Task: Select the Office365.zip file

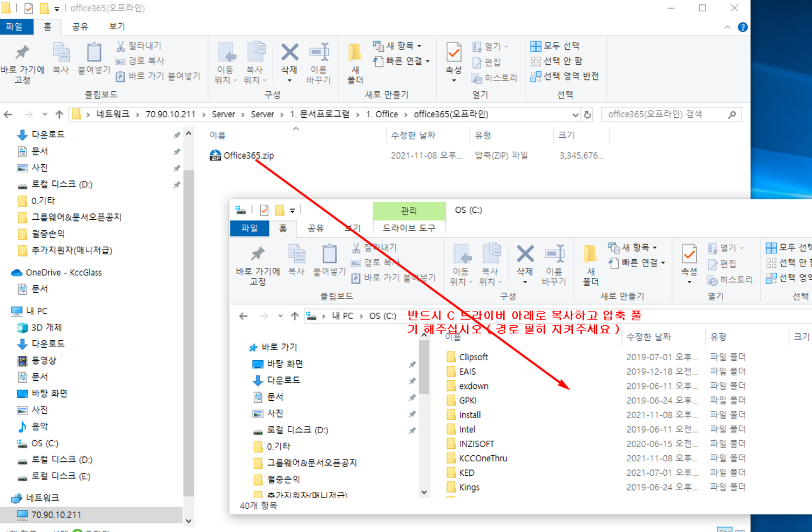Action: [x=248, y=156]
